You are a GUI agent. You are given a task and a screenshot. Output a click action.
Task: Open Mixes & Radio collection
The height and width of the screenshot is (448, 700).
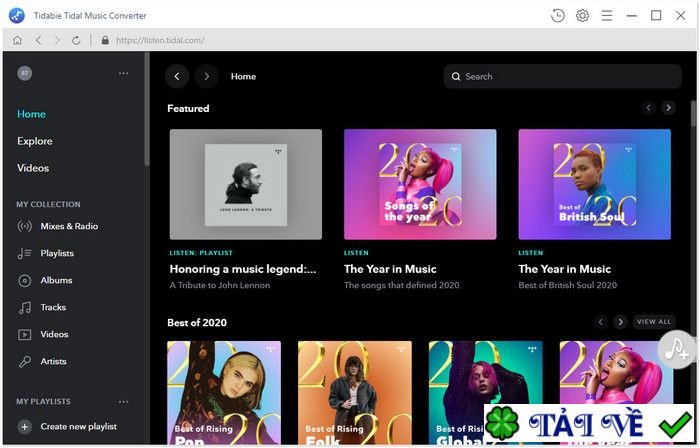click(x=69, y=226)
